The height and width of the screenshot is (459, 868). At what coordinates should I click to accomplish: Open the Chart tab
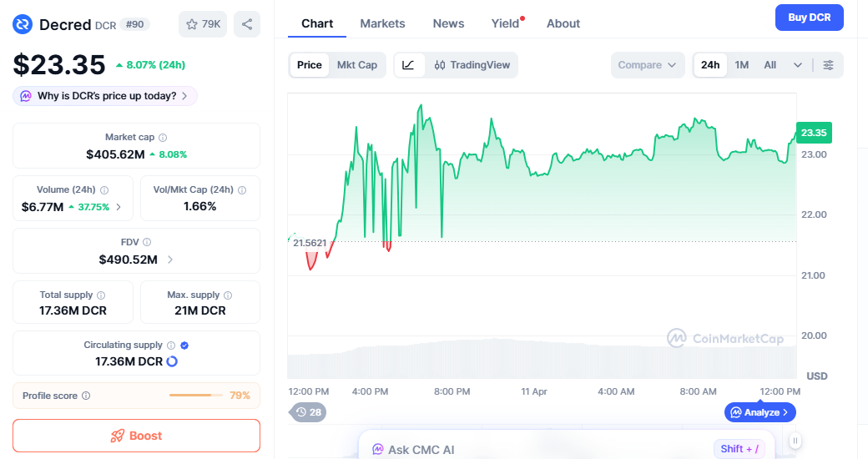point(317,23)
